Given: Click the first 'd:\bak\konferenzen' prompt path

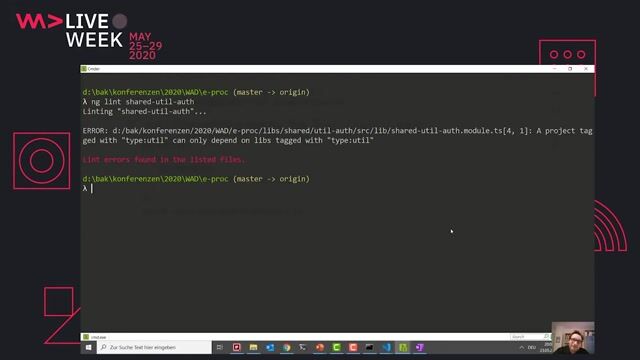Looking at the screenshot, I should (x=155, y=92).
